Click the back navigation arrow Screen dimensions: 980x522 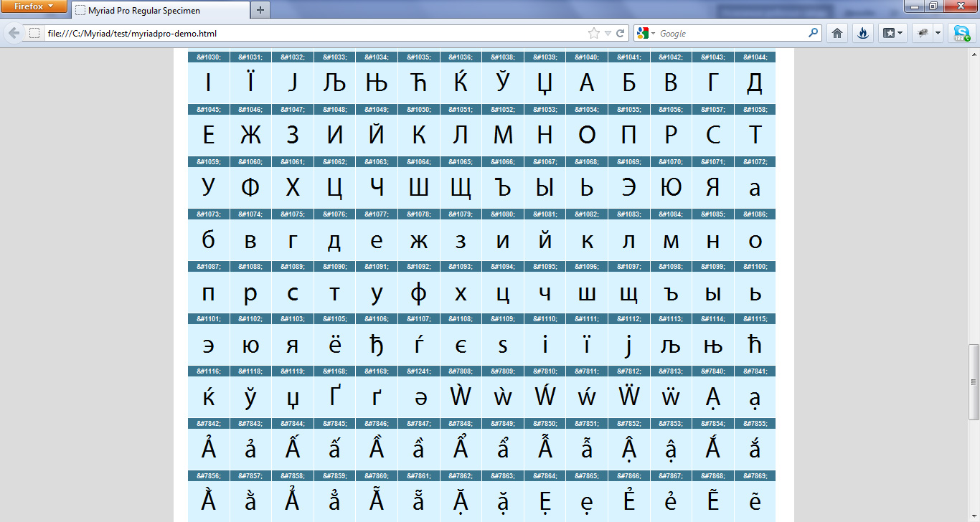click(x=14, y=33)
